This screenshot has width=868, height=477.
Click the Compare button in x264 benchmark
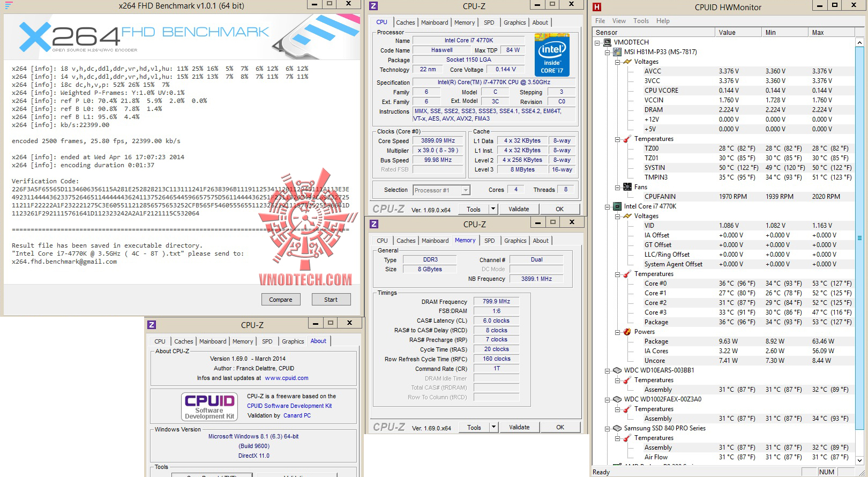281,300
